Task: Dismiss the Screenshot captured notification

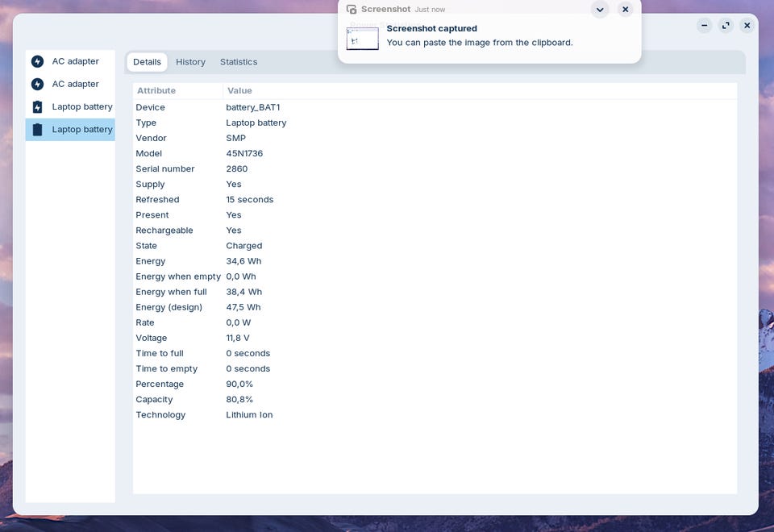Action: 625,10
